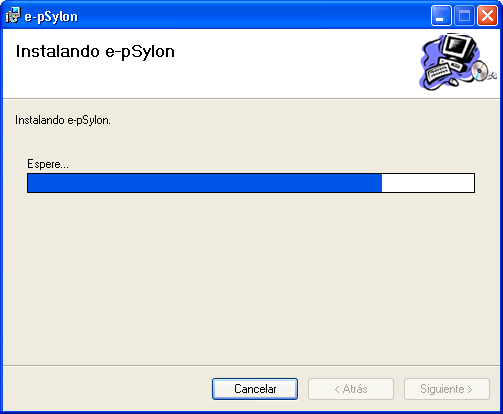Click empty title bar area beside the title
This screenshot has height=414, width=503.
click(x=253, y=16)
